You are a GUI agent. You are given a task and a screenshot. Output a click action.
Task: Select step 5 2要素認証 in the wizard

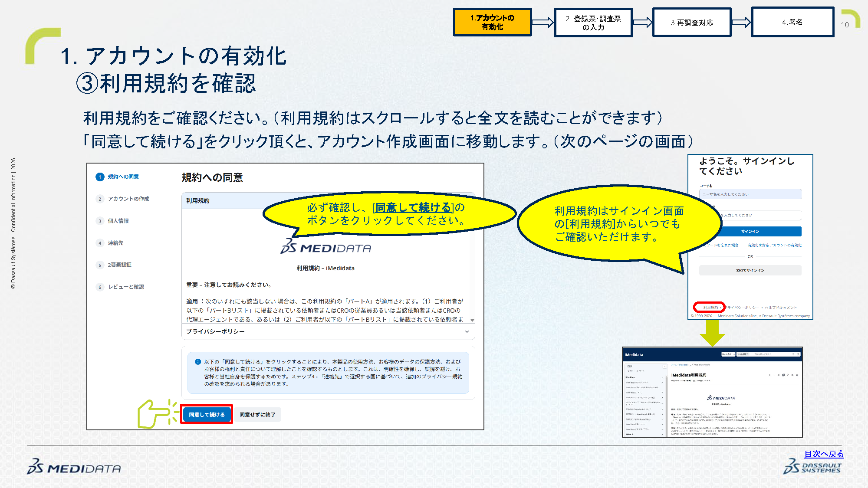click(114, 265)
